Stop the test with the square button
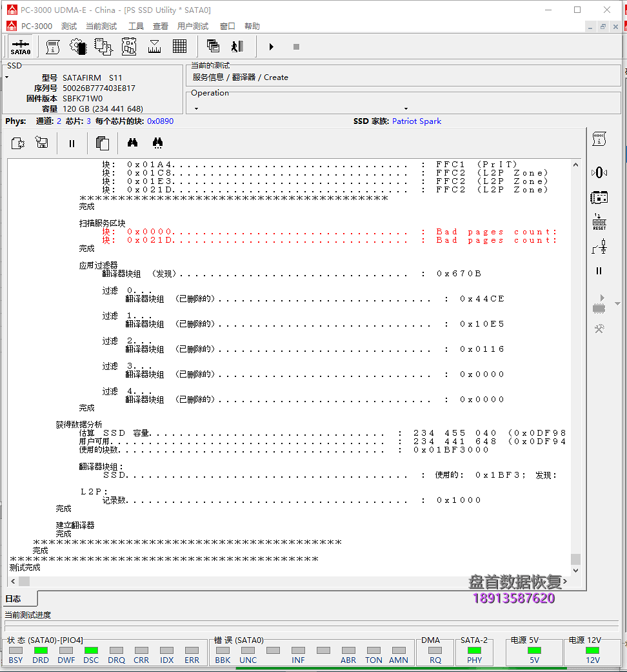Screen dimensions: 627x672 296,46
